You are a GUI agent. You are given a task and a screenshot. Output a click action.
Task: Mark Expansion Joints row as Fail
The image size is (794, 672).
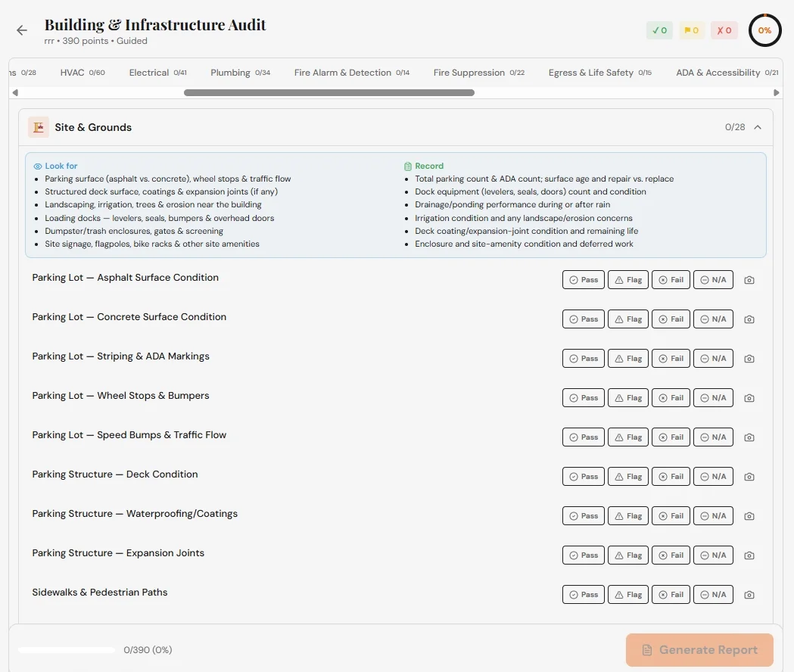click(x=671, y=555)
